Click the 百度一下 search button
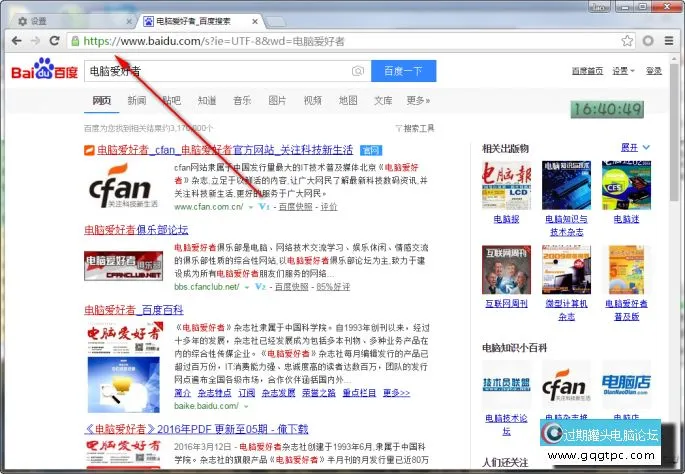This screenshot has width=685, height=474. pyautogui.click(x=403, y=71)
